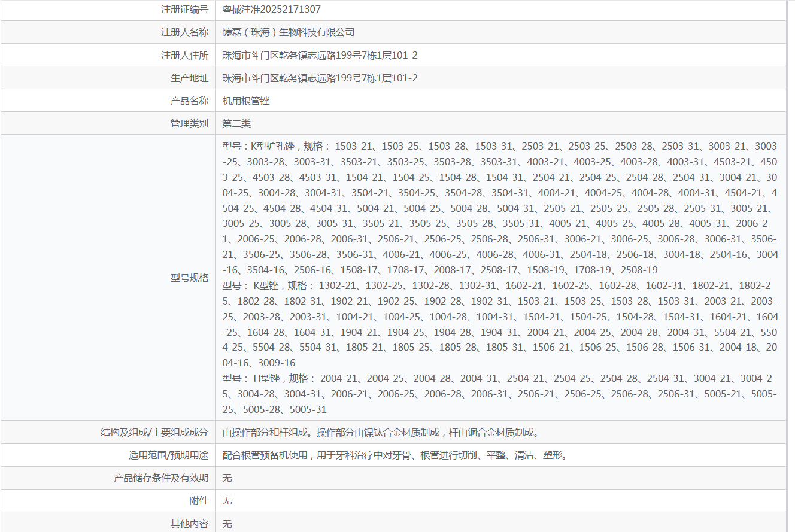The height and width of the screenshot is (532, 795).
Task: Click the 附件 label cell
Action: pos(108,500)
